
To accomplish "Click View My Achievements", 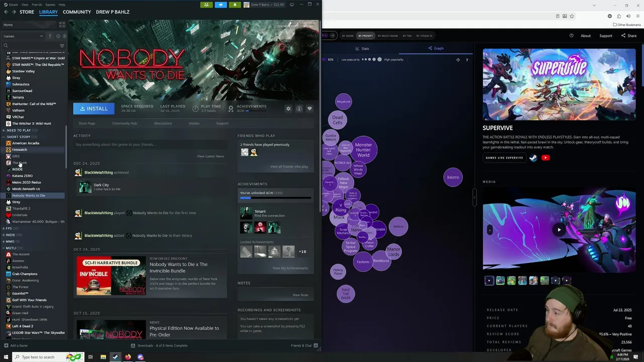I will tap(290, 268).
